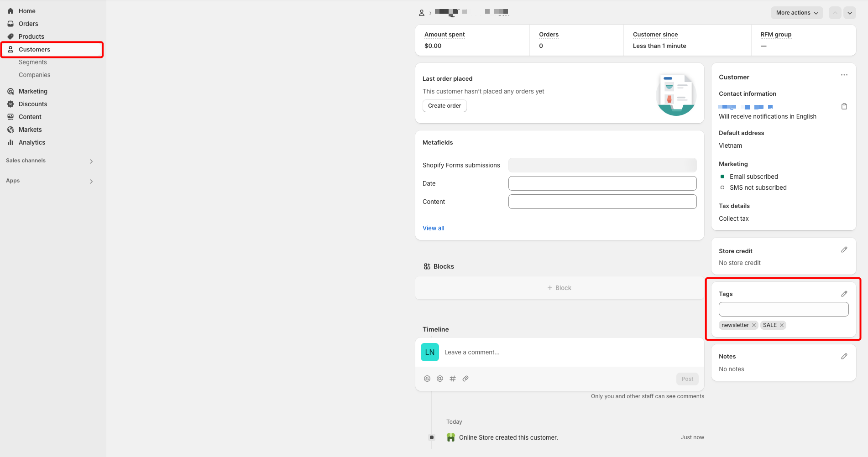Edit store credit with pencil icon
Screen dimensions: 868x457
(844, 249)
